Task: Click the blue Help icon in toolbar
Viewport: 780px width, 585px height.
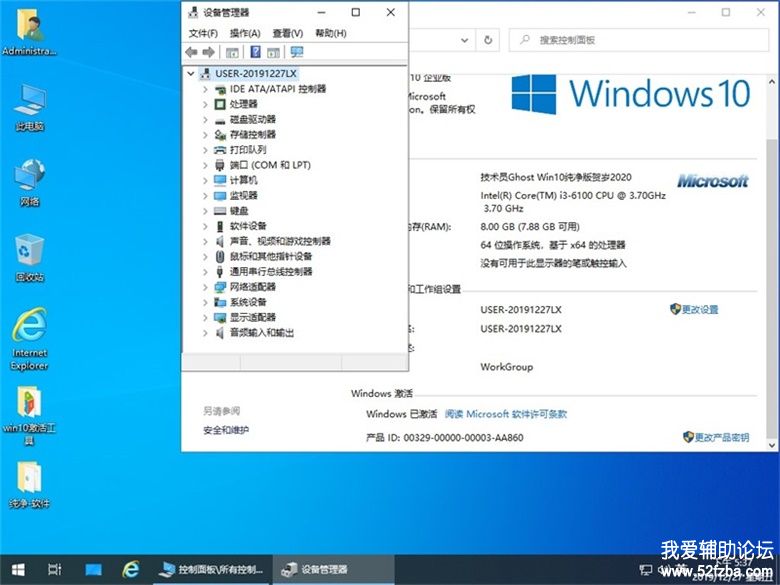Action: (x=255, y=52)
